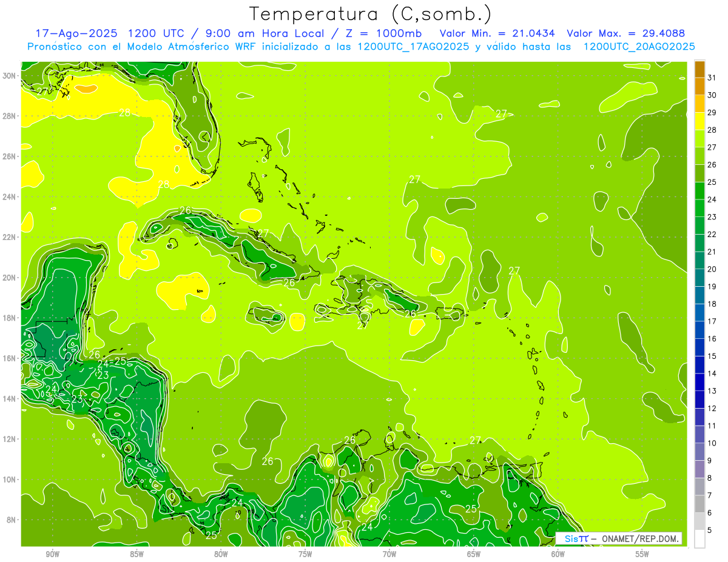Click the 85W longitude axis label
This screenshot has height=562, width=728.
pyautogui.click(x=136, y=554)
